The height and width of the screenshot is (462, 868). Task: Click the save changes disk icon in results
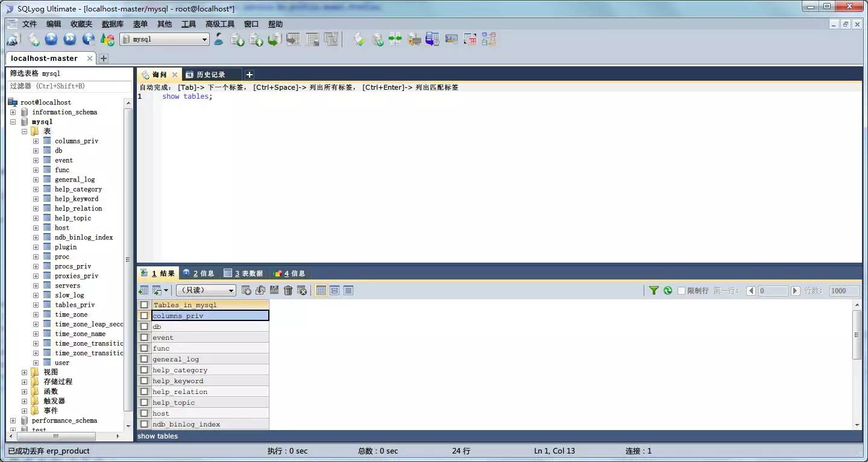click(x=274, y=290)
